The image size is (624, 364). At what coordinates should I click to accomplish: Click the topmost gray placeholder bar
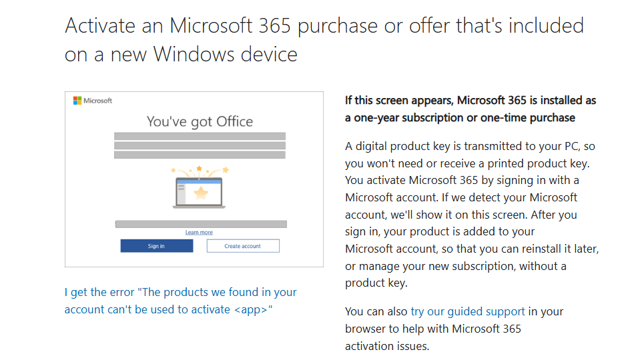[x=200, y=136]
